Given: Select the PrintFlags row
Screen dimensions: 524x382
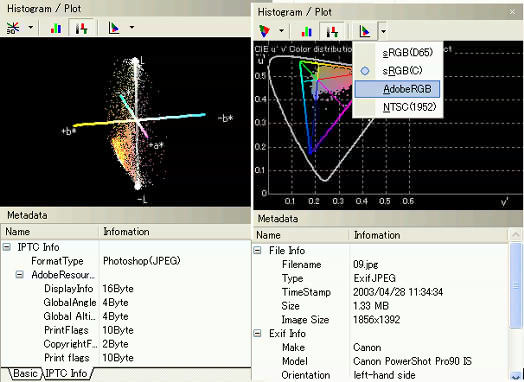Looking at the screenshot, I should (126, 330).
